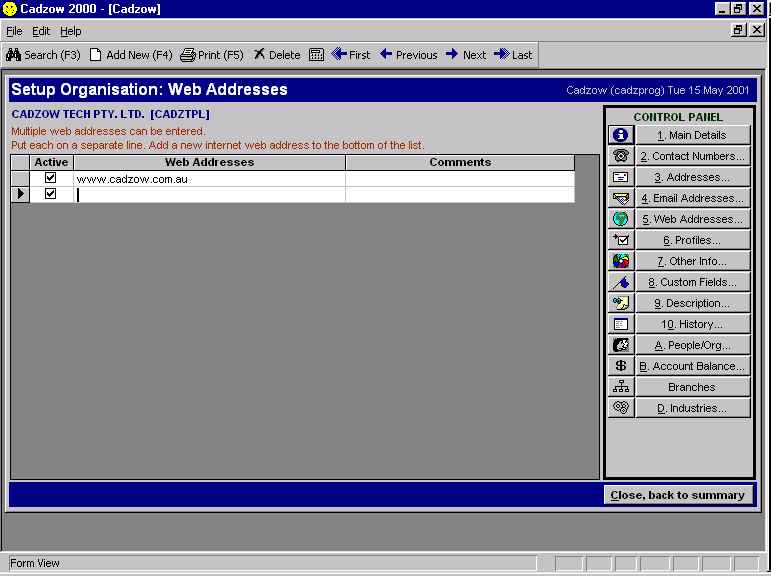The width and height of the screenshot is (771, 576).
Task: Open 2. Contact Numbers panel
Action: click(x=692, y=156)
